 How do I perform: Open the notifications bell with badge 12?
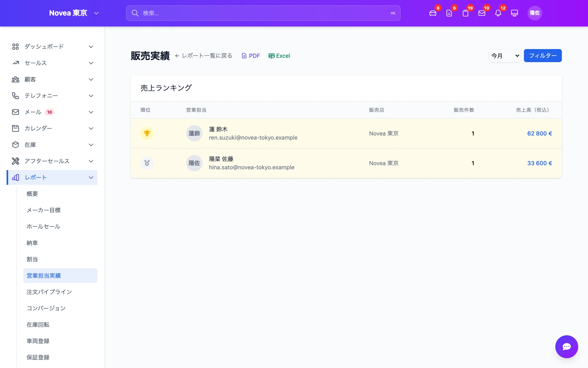click(498, 13)
